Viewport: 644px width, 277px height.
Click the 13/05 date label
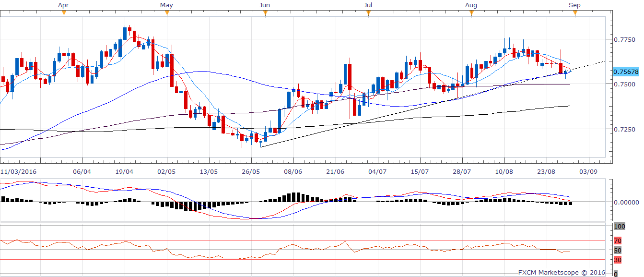pos(209,171)
